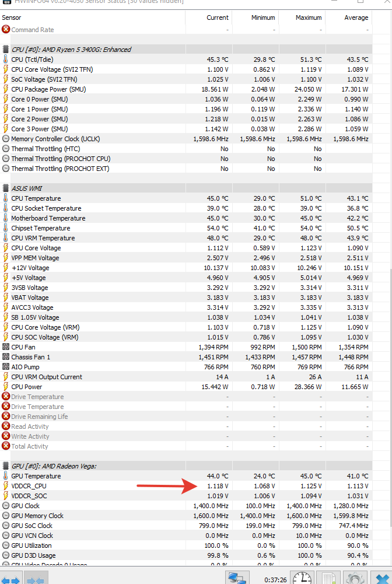
Task: Click the fan icon of CPU Fan
Action: click(6, 347)
